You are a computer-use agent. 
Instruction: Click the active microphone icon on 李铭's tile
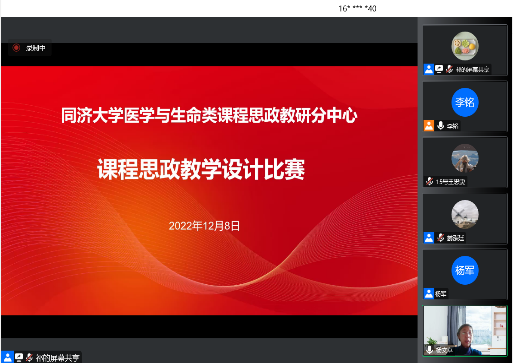pyautogui.click(x=440, y=125)
